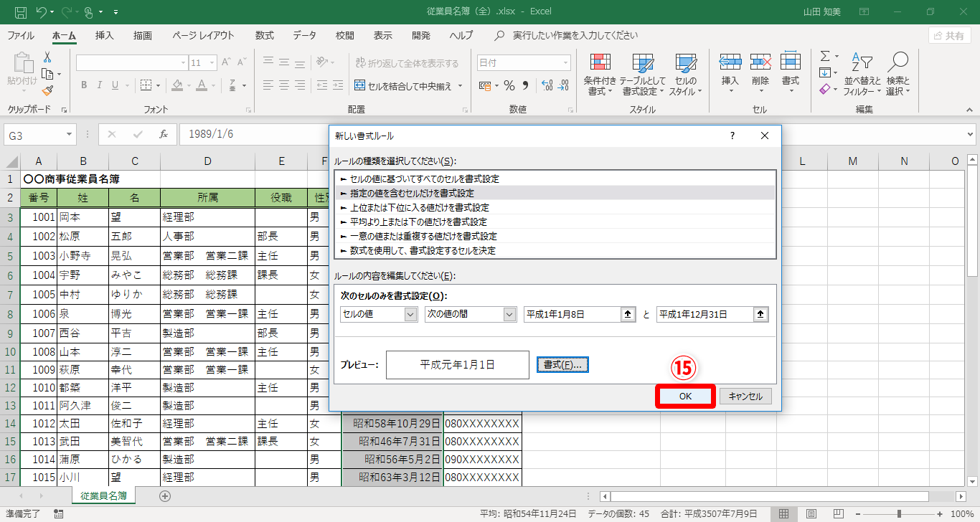Viewport: 980px width, 522px height.
Task: Toggle italic formatting
Action: (x=100, y=85)
